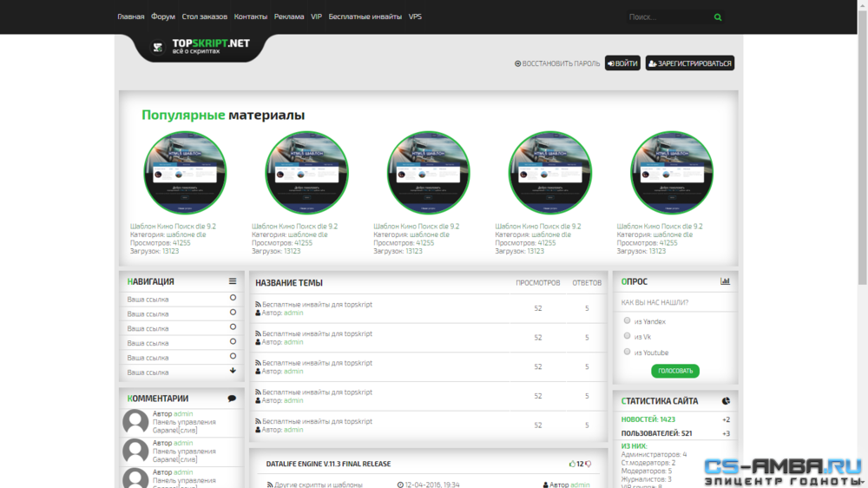This screenshot has height=488, width=868.
Task: Click the poll bar chart icon
Action: click(x=725, y=281)
